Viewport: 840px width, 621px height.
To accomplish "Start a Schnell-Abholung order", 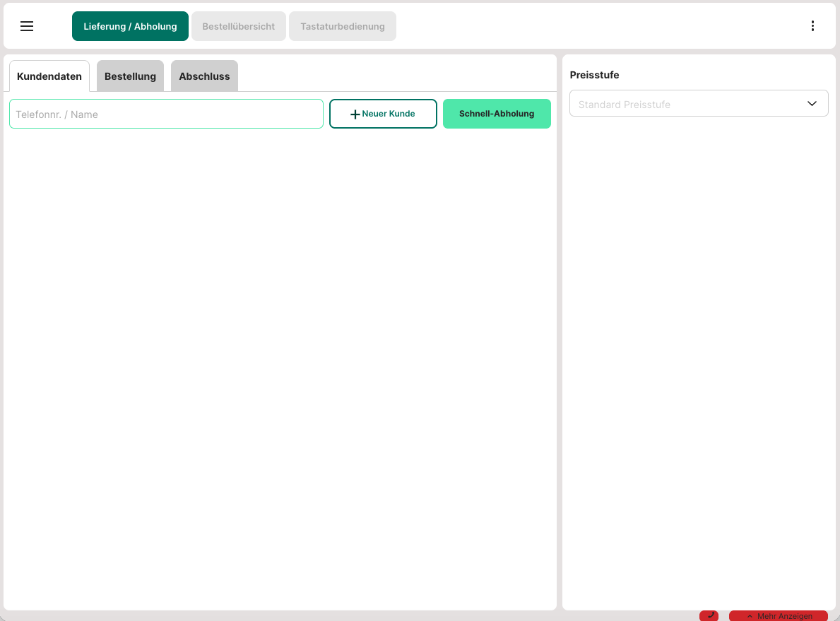I will tap(497, 114).
